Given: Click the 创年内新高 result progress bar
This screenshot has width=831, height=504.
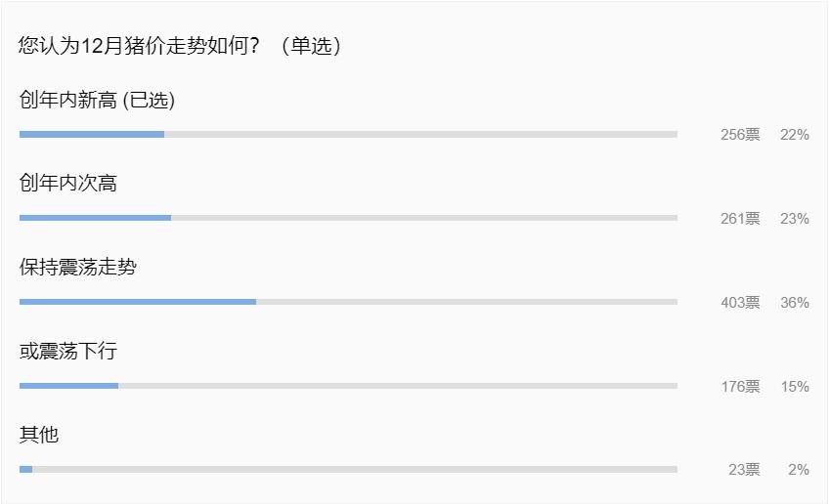Looking at the screenshot, I should tap(348, 135).
